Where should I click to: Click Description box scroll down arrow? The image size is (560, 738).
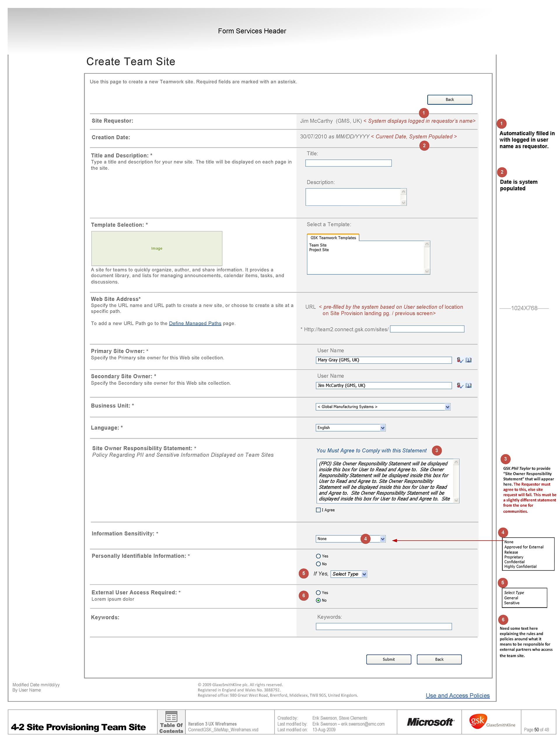tap(403, 202)
